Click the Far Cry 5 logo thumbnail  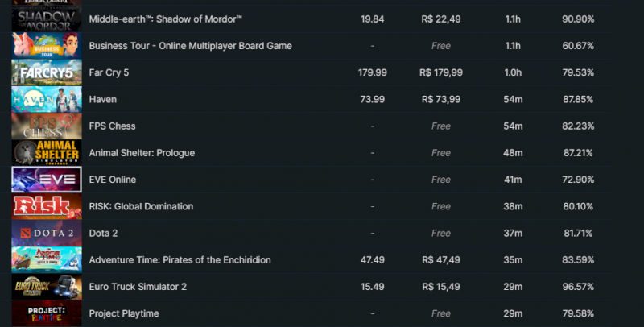coord(46,72)
